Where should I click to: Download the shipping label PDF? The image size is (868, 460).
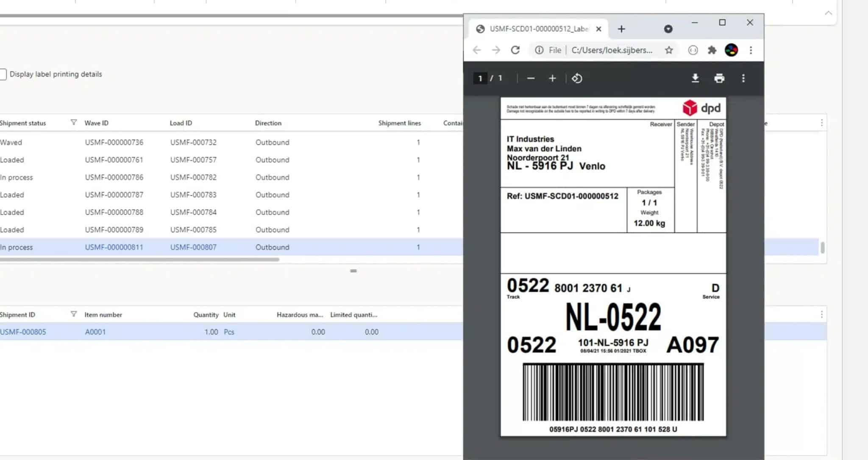point(696,78)
